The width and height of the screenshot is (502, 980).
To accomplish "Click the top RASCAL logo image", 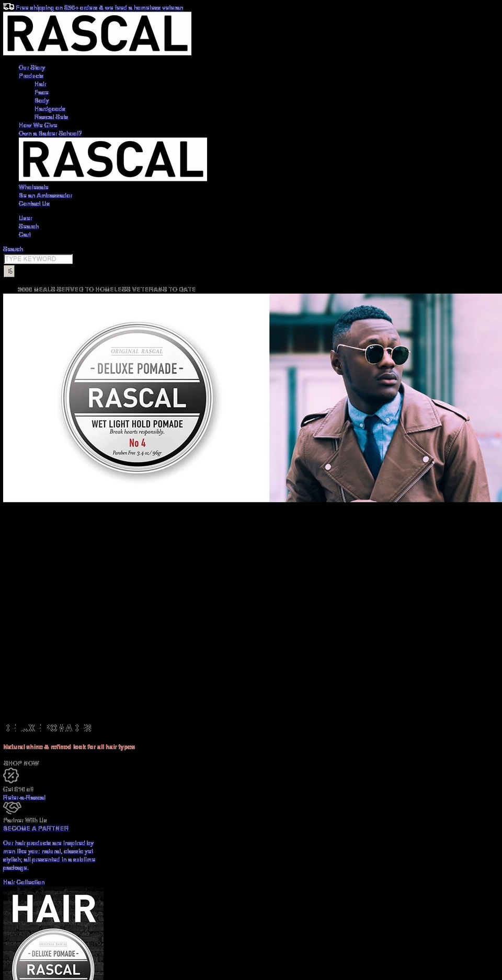I will point(97,33).
